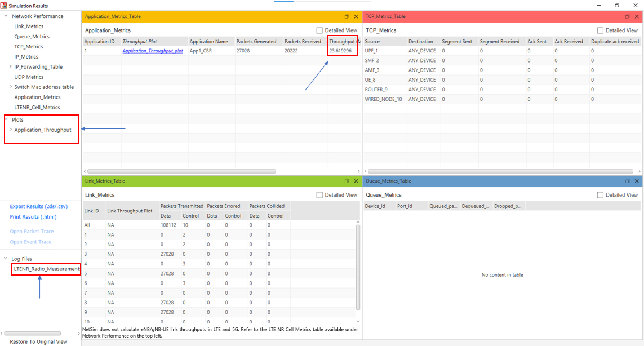Undock the Queue_Metrics_Table panel
644x346 pixels.
pos(627,181)
